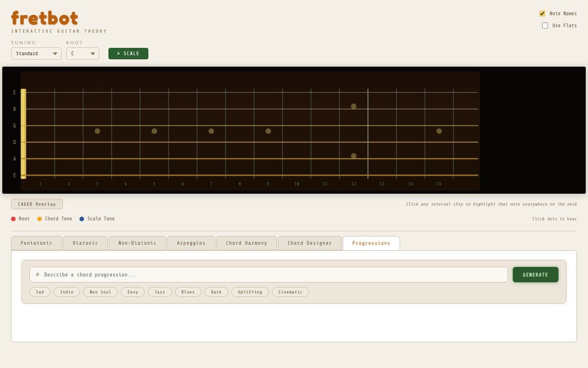588x368 pixels.
Task: Select the Neo Soul mood chip
Action: (x=100, y=292)
